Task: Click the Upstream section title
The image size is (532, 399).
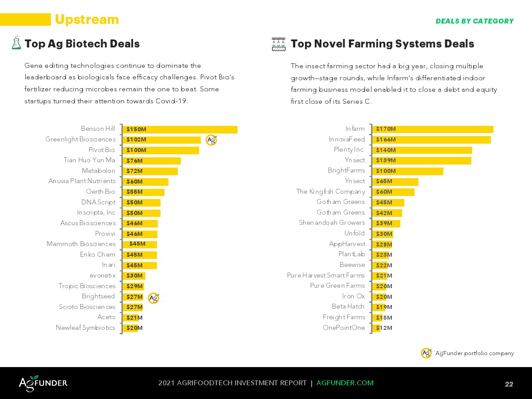Action: 87,20
